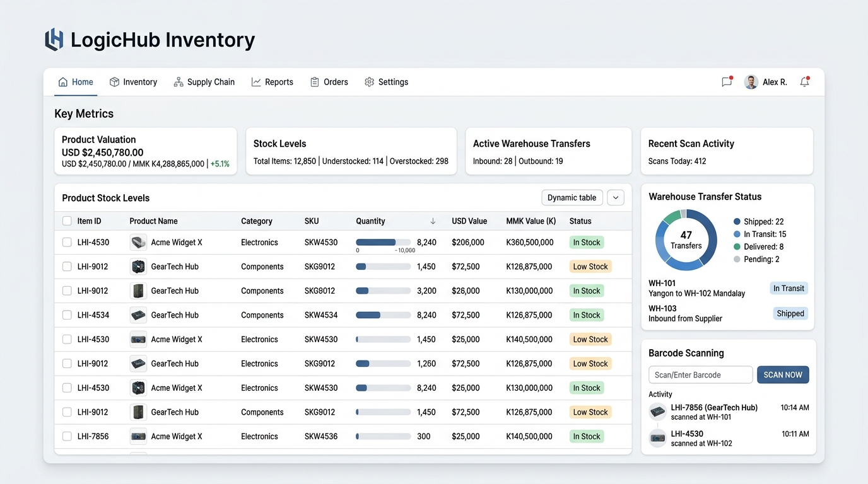
Task: Expand the dropdown chevron next to Dynamic table
Action: pos(616,198)
